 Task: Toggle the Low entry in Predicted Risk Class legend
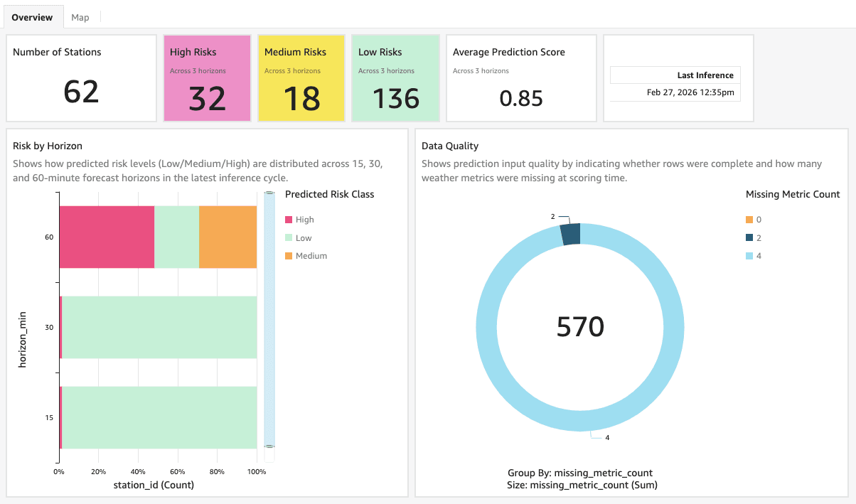(299, 237)
